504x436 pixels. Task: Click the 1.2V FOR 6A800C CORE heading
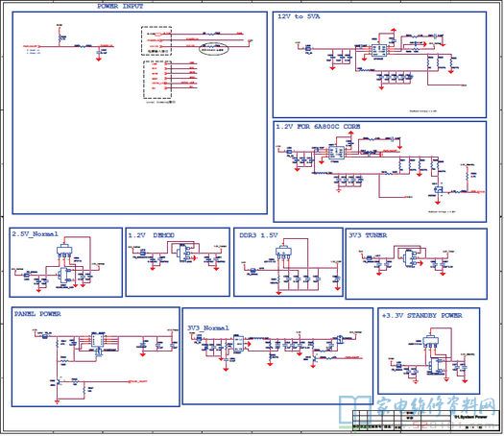(318, 127)
